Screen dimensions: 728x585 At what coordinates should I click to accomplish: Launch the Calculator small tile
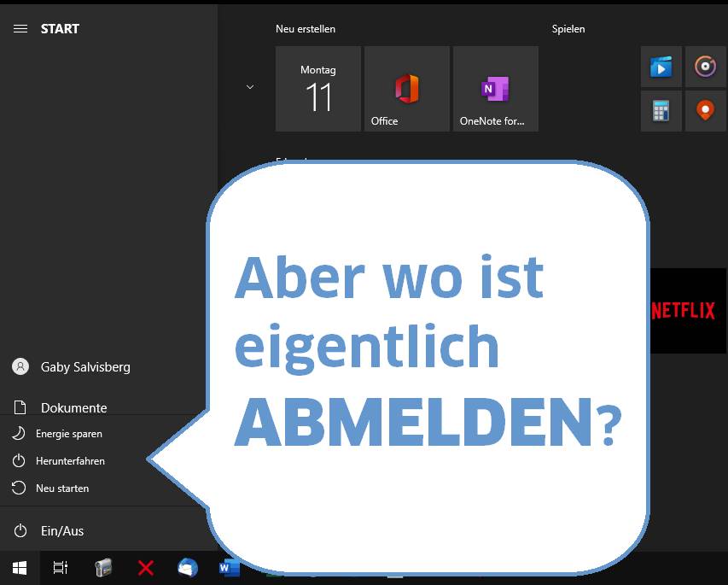(661, 111)
